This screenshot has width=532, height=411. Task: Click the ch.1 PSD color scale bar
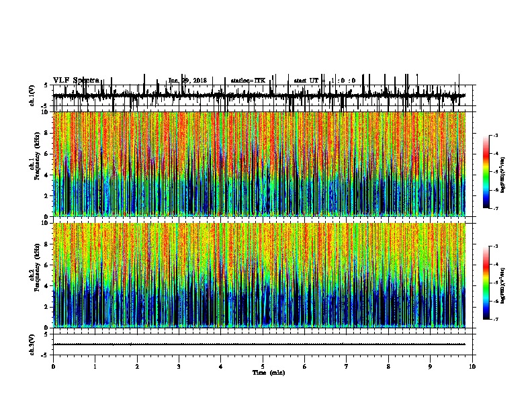pyautogui.click(x=486, y=172)
